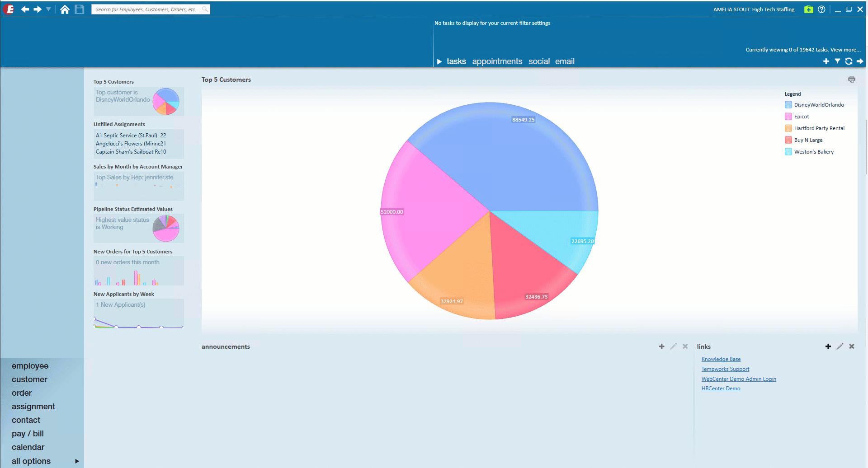Go back with the left arrow icon
This screenshot has width=868, height=468.
click(25, 9)
